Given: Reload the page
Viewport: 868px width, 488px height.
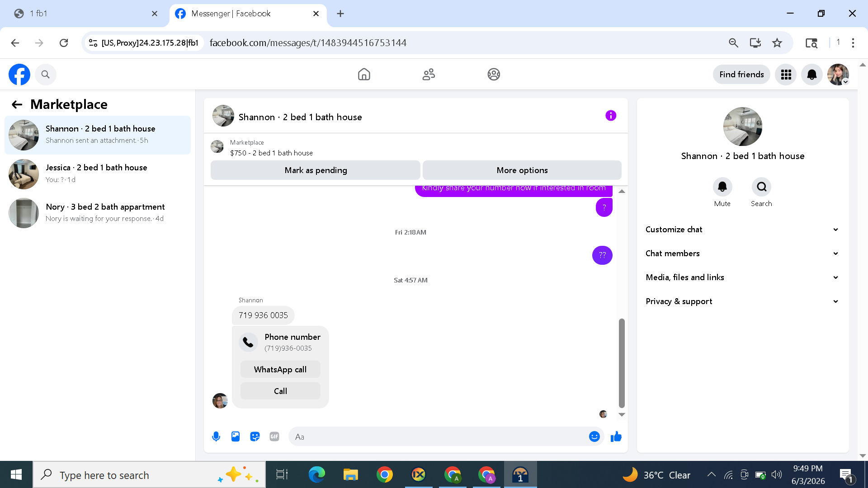Looking at the screenshot, I should pos(64,43).
